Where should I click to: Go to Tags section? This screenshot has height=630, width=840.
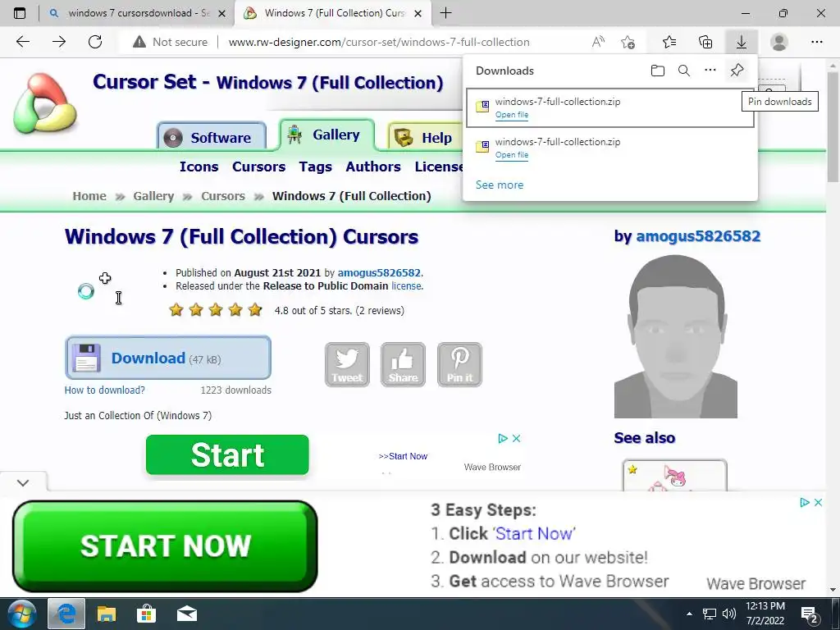tap(316, 167)
